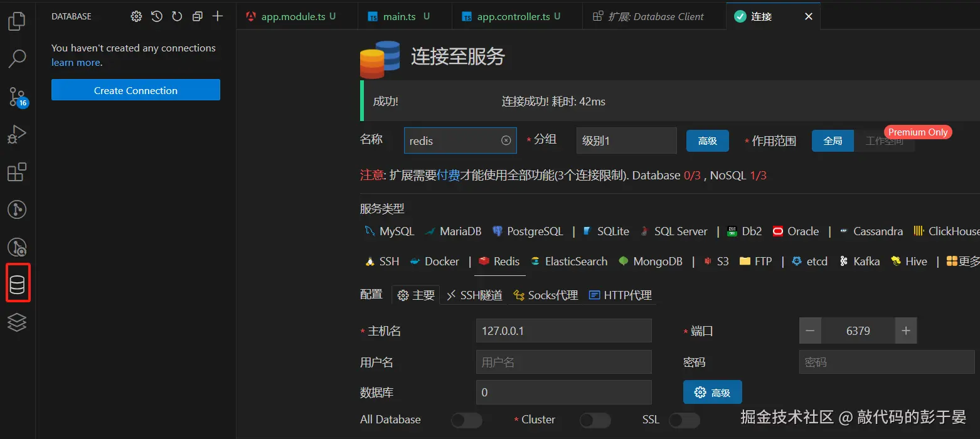
Task: Select Db2 service type
Action: (744, 231)
